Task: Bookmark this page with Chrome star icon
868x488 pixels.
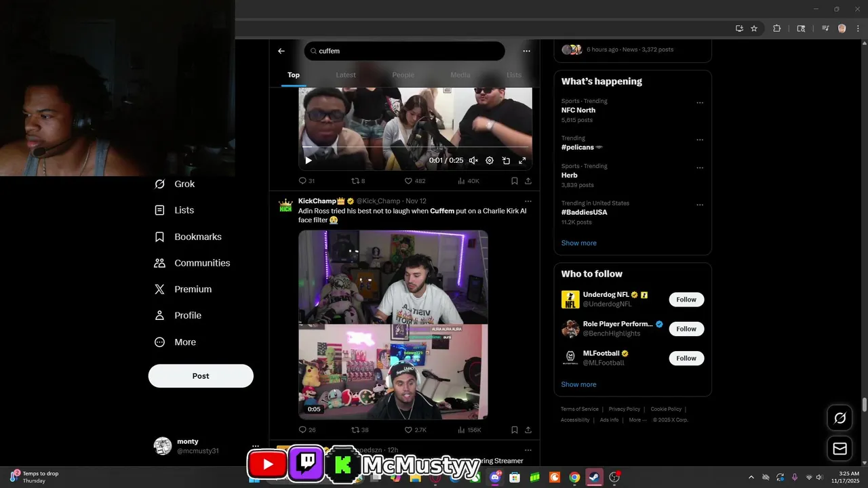Action: coord(754,28)
